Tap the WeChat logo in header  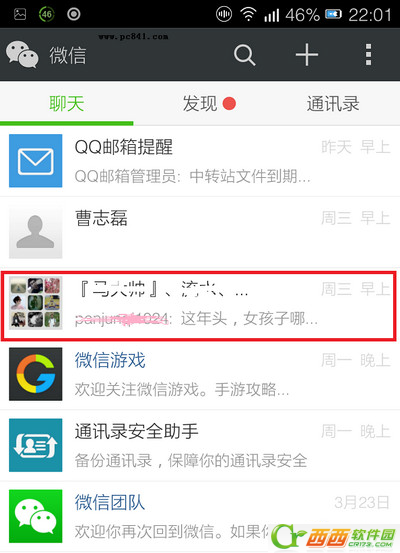point(22,54)
